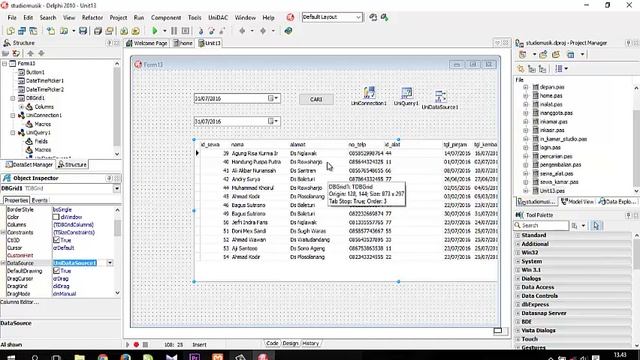The width and height of the screenshot is (640, 360).
Task: Click the Save icon in the toolbar
Action: [x=83, y=31]
